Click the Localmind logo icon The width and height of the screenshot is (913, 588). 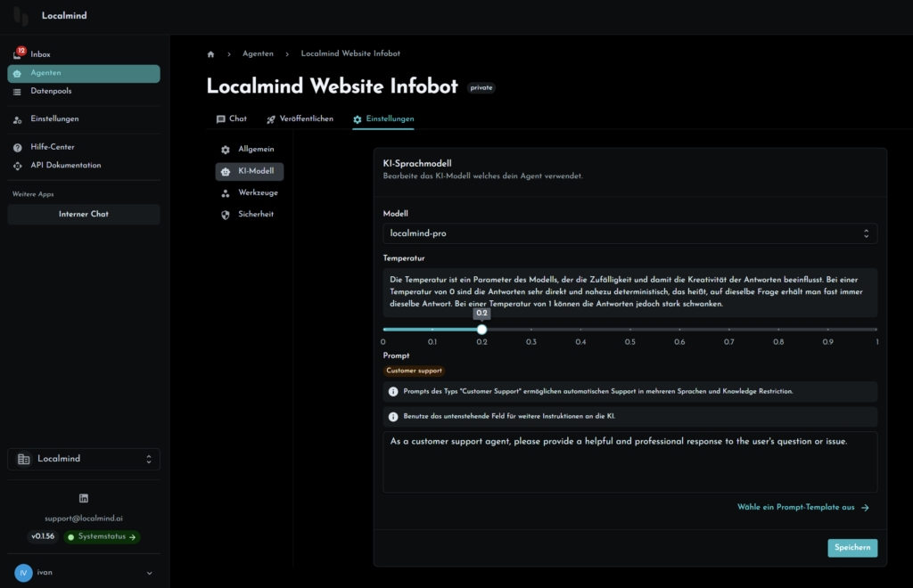coord(21,16)
